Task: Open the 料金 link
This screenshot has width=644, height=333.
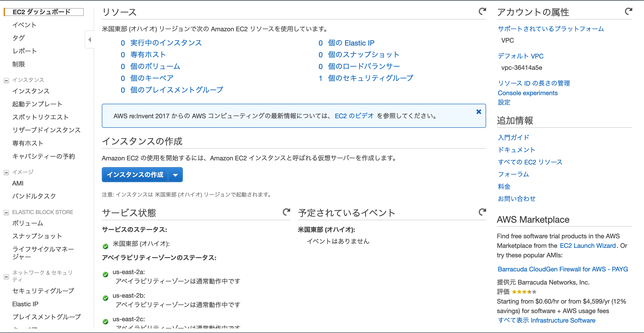Action: [x=504, y=186]
